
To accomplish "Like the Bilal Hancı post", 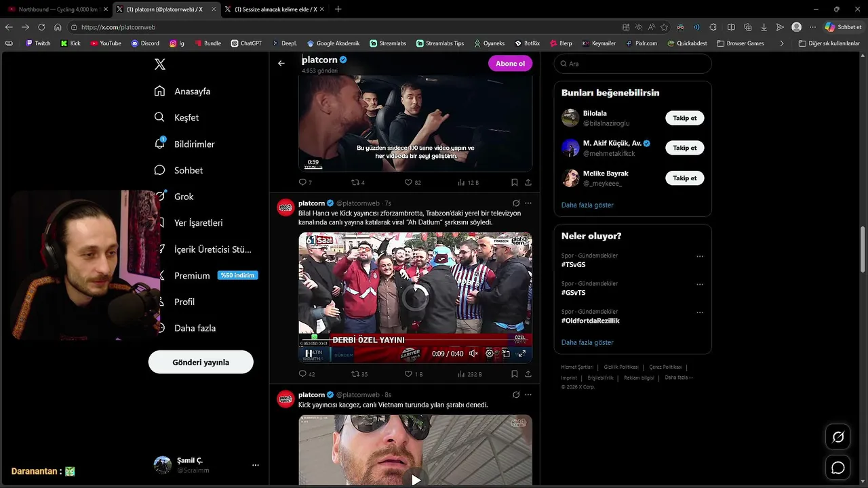I will coord(413,373).
